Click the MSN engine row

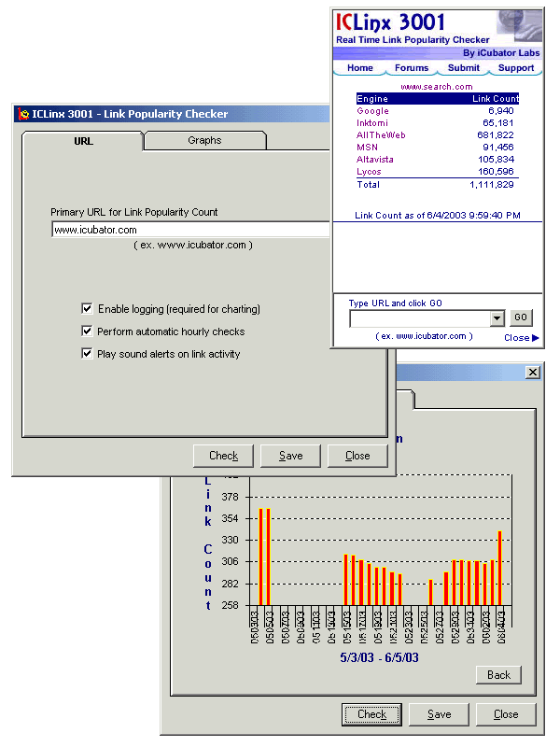pyautogui.click(x=437, y=148)
